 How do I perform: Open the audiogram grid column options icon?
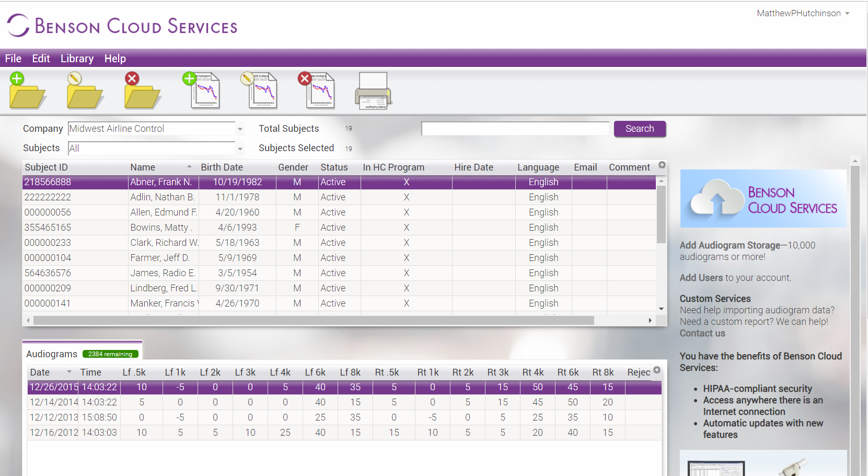tap(656, 369)
